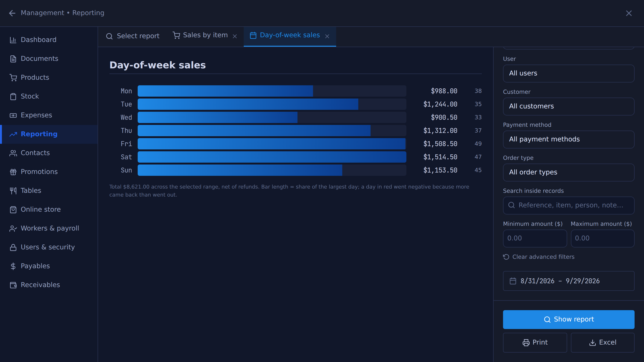The image size is (644, 362).
Task: Focus the Minimum amount input field
Action: pos(535,239)
